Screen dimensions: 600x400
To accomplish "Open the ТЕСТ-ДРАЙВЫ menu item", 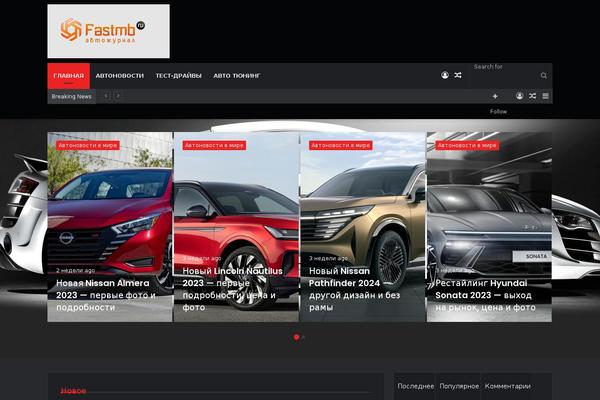I will pos(178,76).
